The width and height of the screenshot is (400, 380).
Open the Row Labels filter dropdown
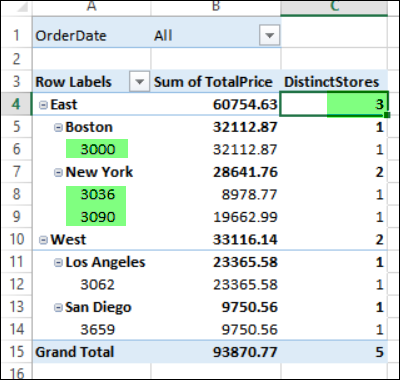coord(139,82)
